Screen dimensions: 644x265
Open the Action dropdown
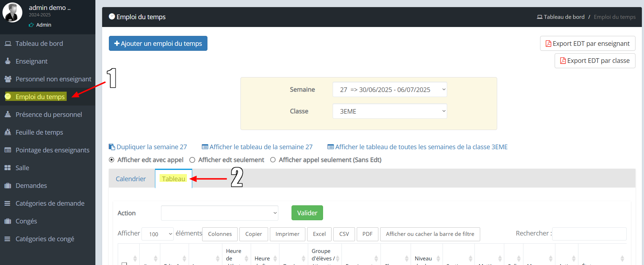(x=220, y=213)
